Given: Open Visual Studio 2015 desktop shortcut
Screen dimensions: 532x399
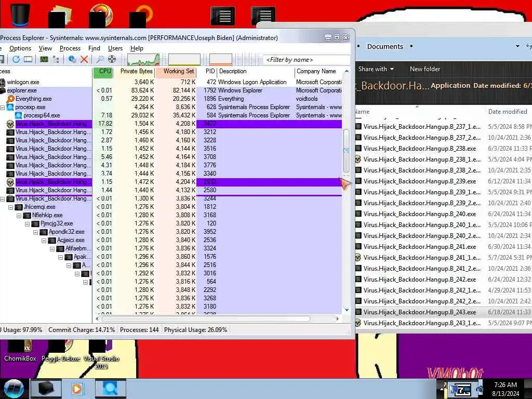Looking at the screenshot, I should (x=101, y=354).
